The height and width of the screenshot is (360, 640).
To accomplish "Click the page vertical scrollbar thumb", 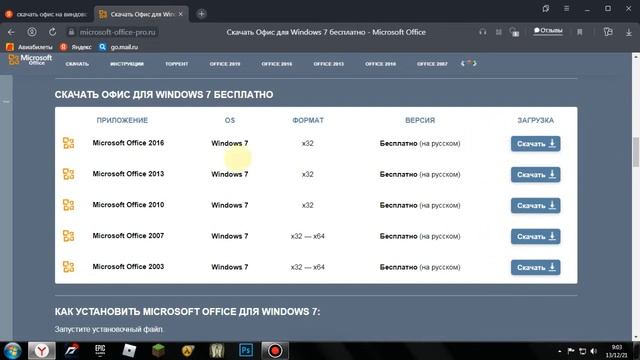I will [x=636, y=152].
